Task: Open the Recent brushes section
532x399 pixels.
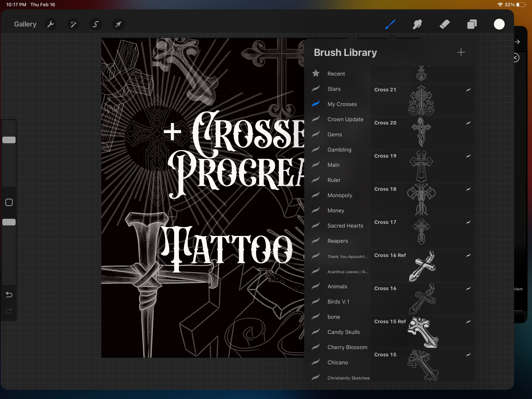Action: (336, 74)
